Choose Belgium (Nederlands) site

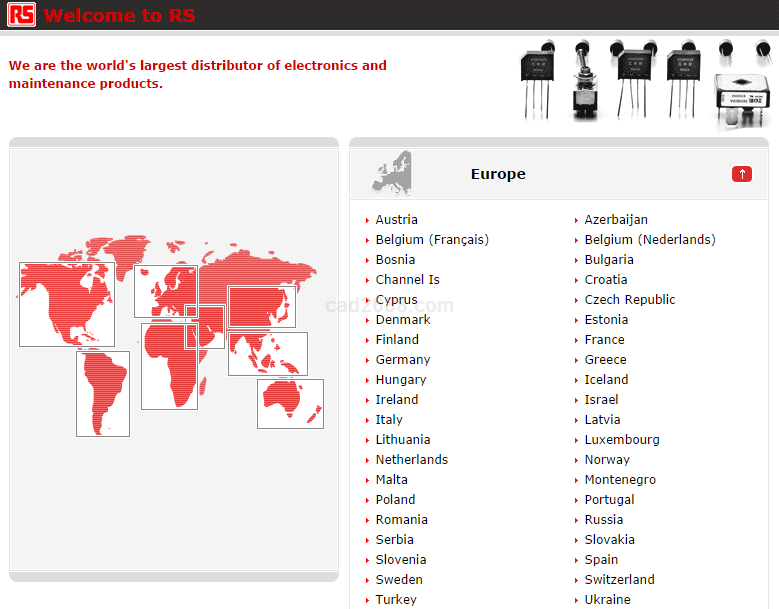coord(650,240)
